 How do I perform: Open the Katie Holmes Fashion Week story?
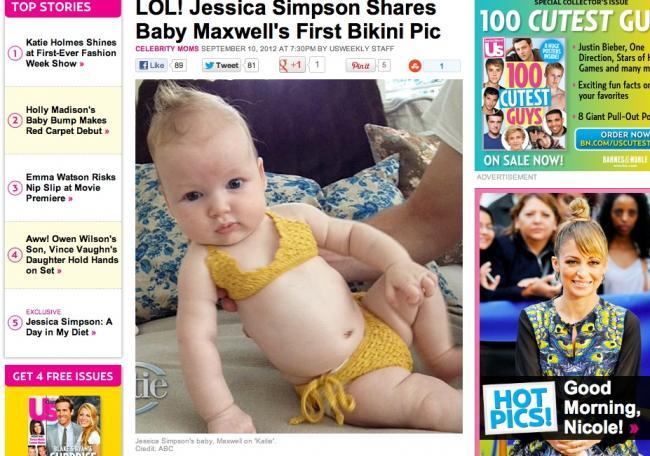pyautogui.click(x=71, y=53)
